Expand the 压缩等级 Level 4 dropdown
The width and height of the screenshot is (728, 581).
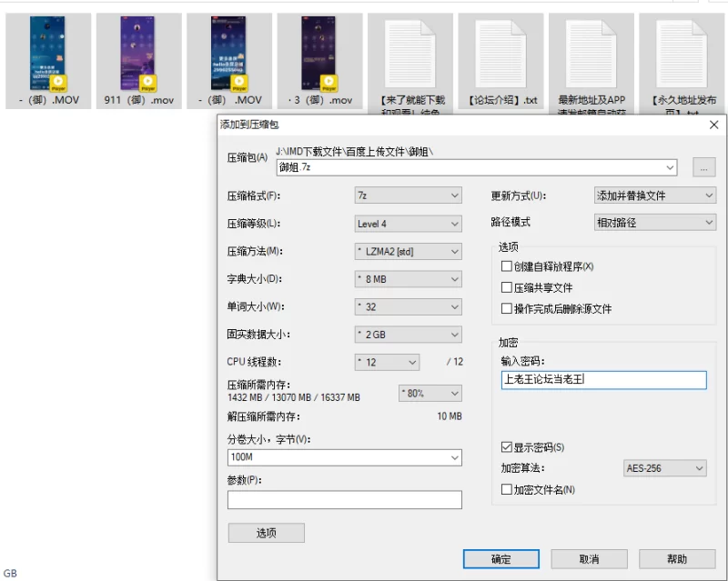point(408,224)
